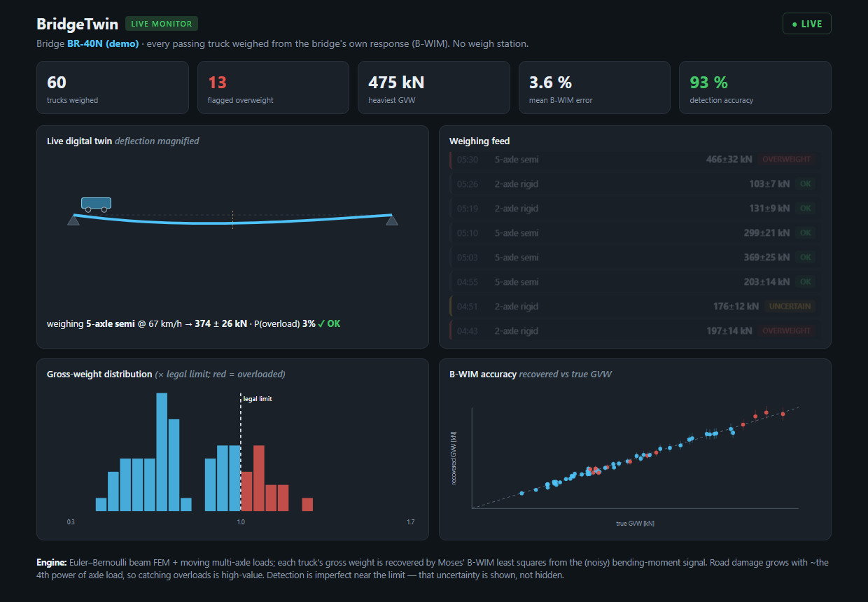Image resolution: width=868 pixels, height=602 pixels.
Task: Click the B-WIM accuracy panel heading
Action: pyautogui.click(x=530, y=374)
